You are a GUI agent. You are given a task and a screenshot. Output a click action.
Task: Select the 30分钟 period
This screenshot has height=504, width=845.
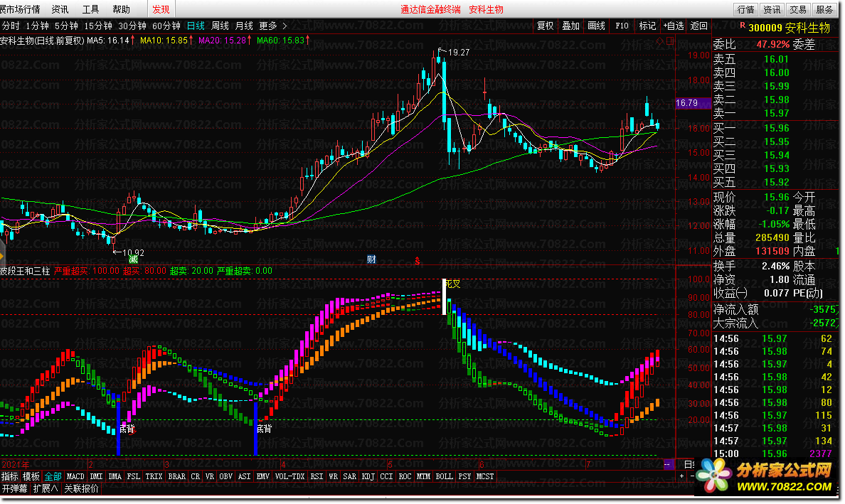[132, 26]
